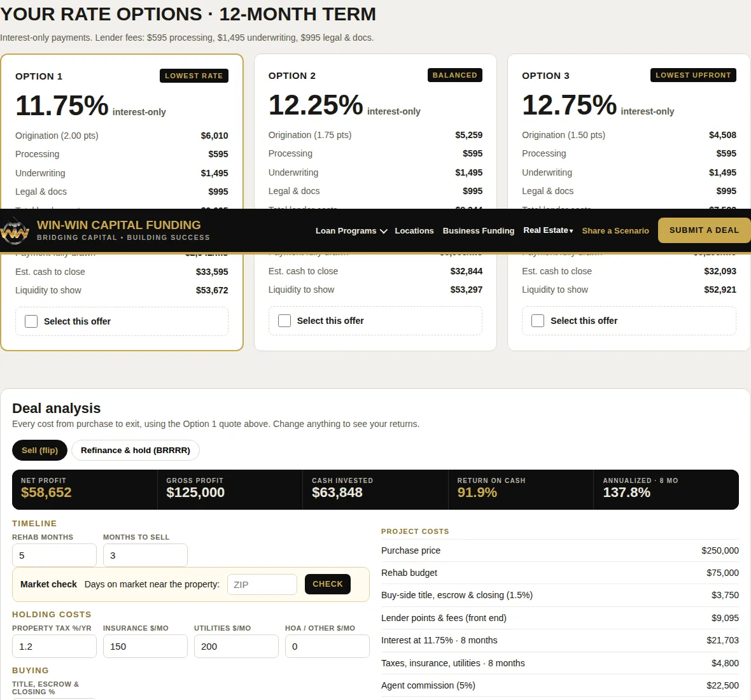Click the Buy-side title, escrow & closing $3,750
The height and width of the screenshot is (700, 751).
tap(725, 595)
